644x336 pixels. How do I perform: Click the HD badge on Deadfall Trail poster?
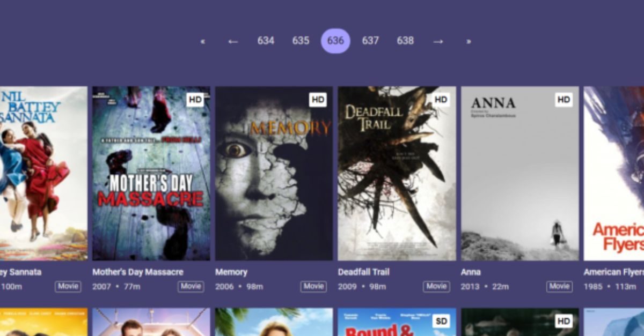tap(441, 100)
